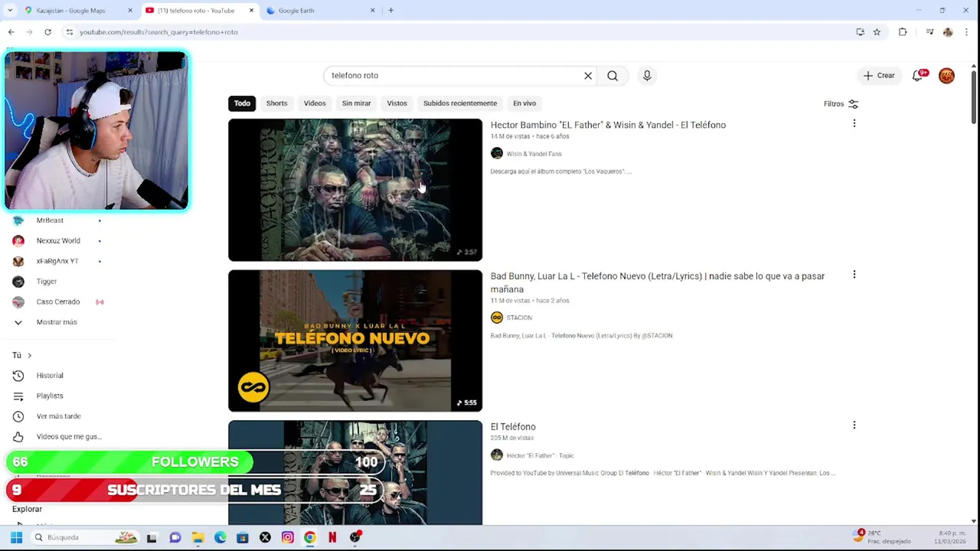
Task: Open Ver más tarde in the sidebar
Action: (x=57, y=416)
